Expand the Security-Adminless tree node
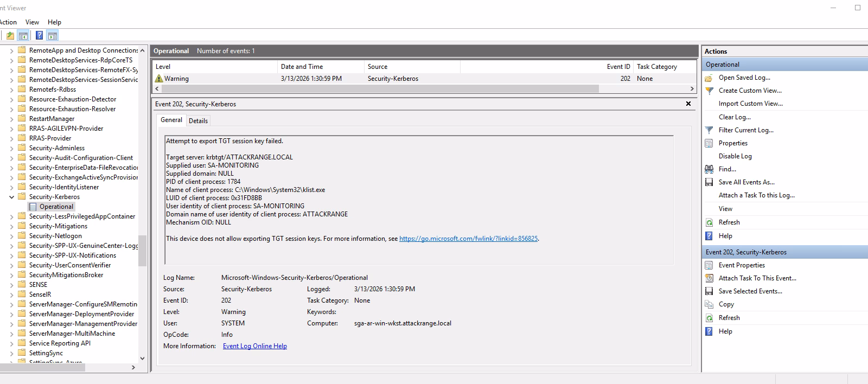868x384 pixels. (x=11, y=148)
